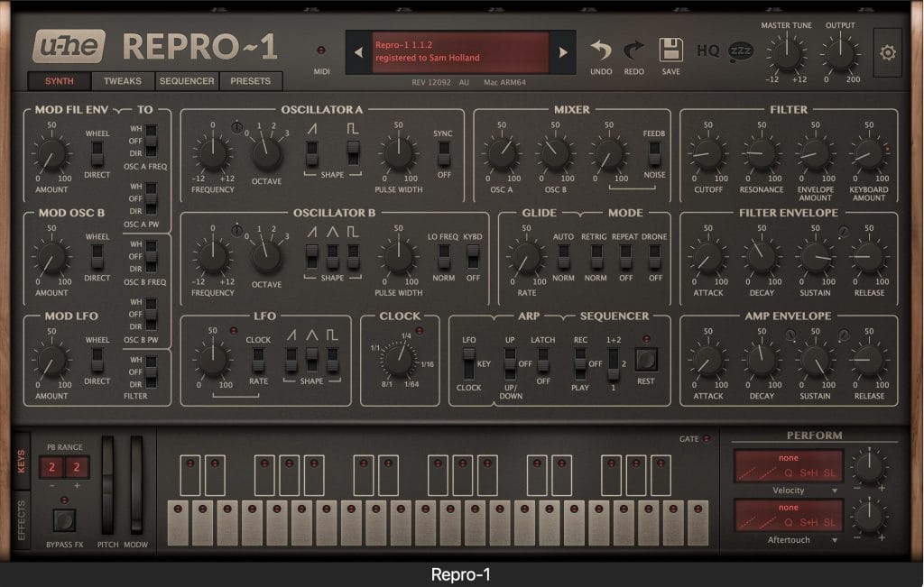Click the small trimmer above Oscillator B frequency

click(x=236, y=230)
